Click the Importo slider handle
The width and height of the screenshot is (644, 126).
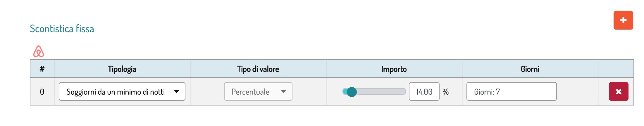pos(352,92)
